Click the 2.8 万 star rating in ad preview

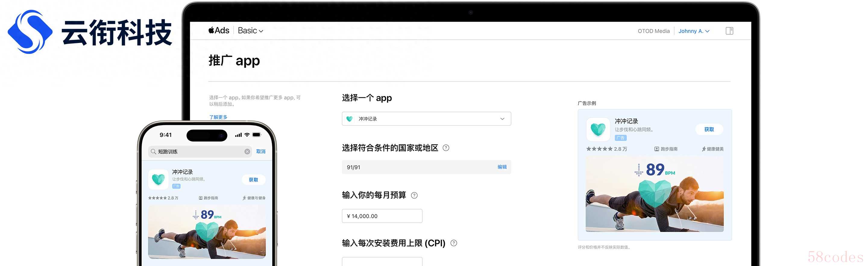point(606,149)
